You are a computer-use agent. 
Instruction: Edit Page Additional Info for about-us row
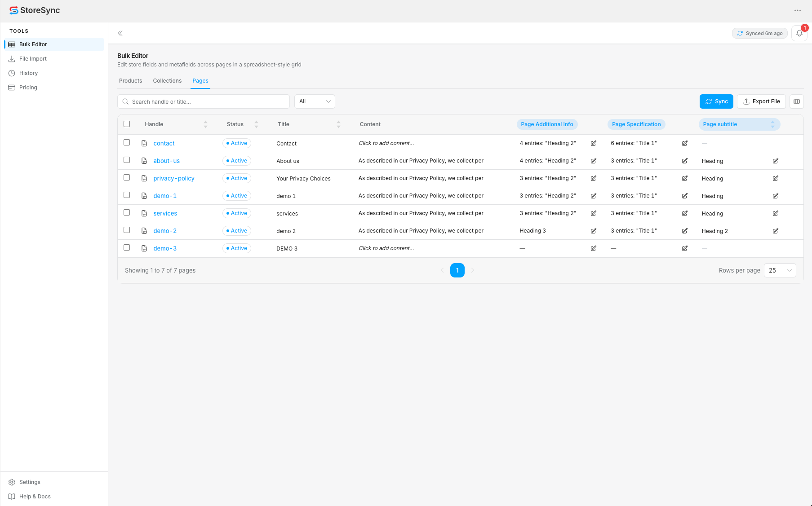tap(594, 161)
